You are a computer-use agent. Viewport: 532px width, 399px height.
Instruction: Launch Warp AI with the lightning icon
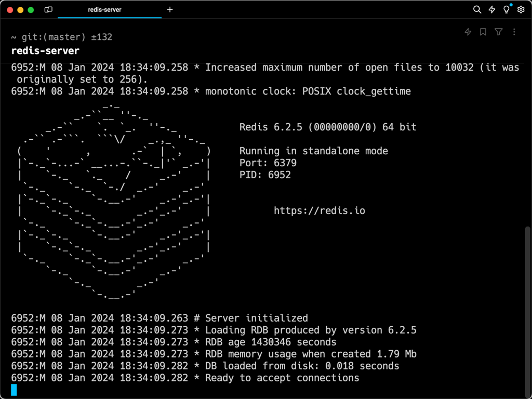[x=491, y=9]
